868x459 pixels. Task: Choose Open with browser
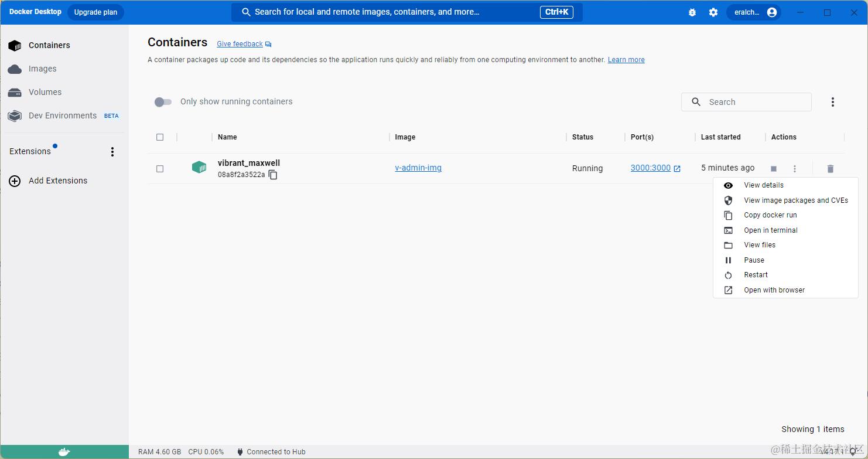coord(785,290)
